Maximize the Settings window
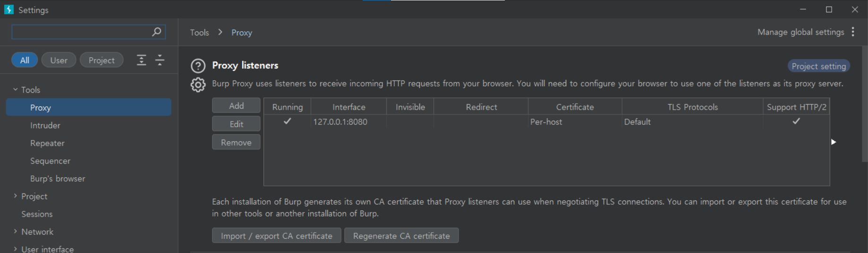Image resolution: width=868 pixels, height=253 pixels. pos(829,9)
